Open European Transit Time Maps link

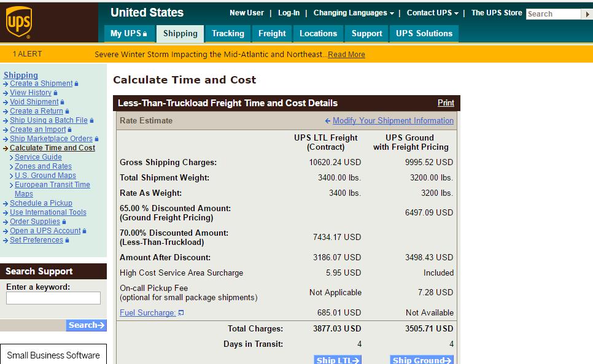[x=52, y=189]
